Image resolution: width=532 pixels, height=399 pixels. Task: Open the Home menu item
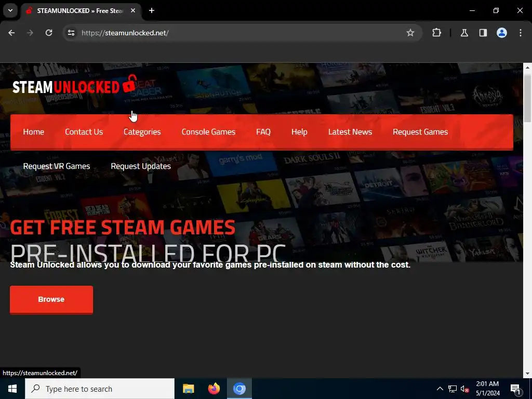coord(34,131)
